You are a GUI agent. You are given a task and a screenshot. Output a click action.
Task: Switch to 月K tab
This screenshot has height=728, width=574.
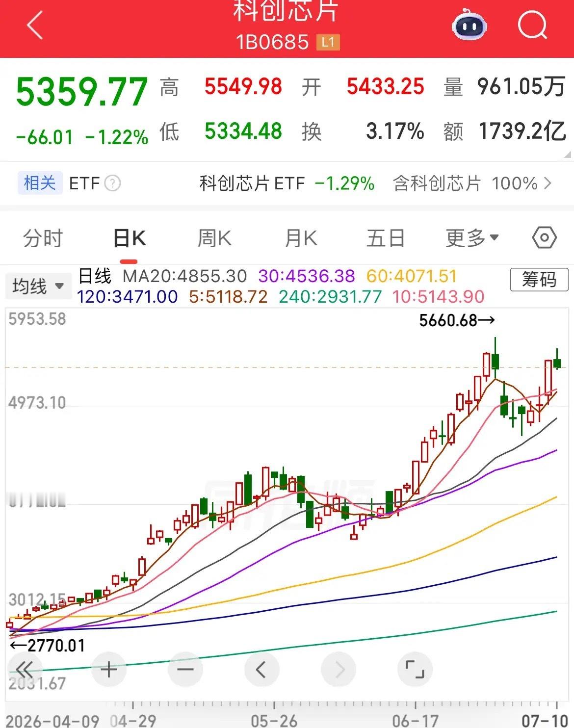tap(301, 238)
